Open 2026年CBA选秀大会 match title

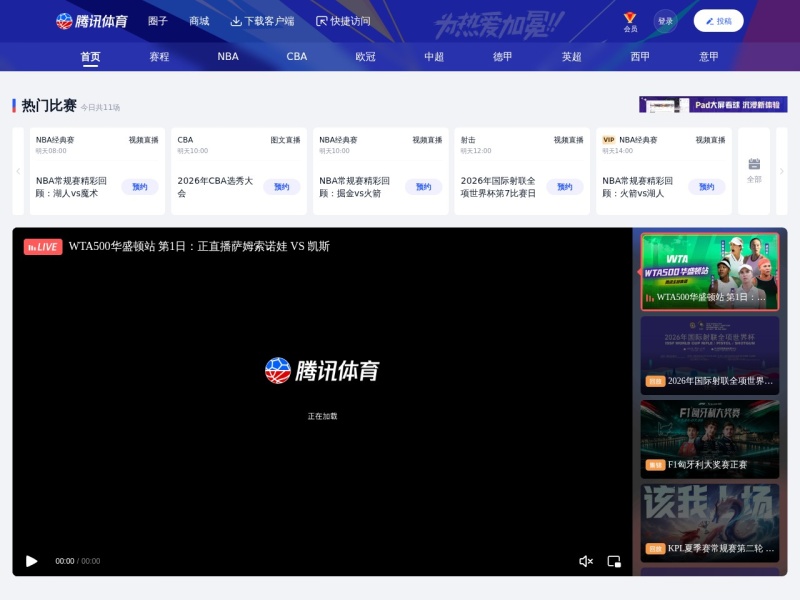click(215, 187)
